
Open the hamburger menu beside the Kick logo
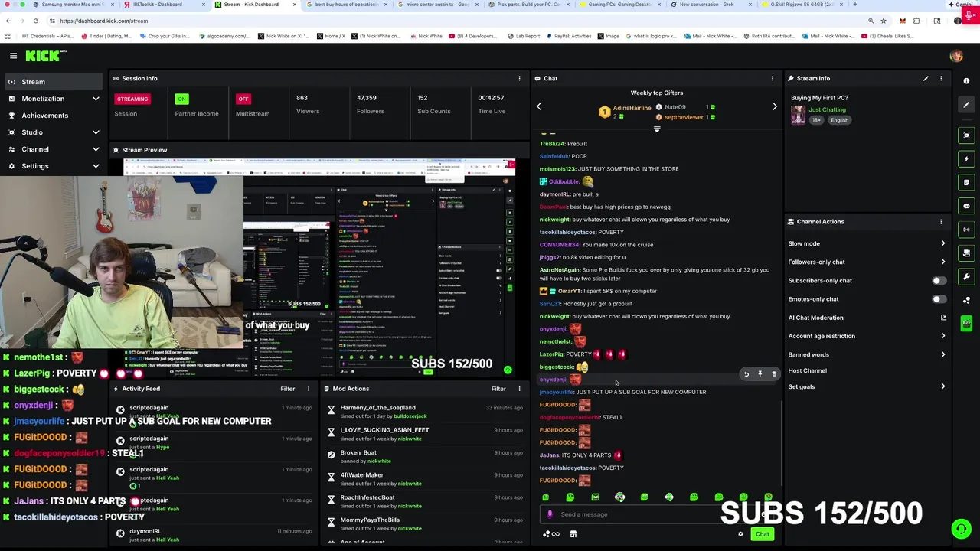point(13,55)
